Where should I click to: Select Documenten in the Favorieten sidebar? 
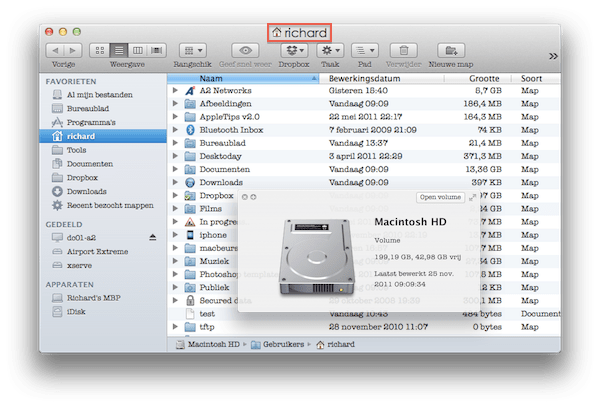(x=103, y=164)
